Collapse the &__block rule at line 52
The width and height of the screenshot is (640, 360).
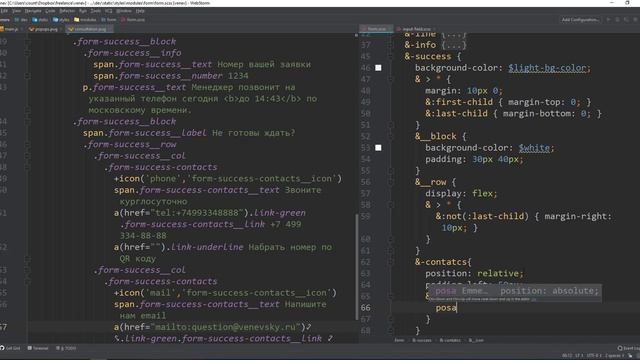pyautogui.click(x=391, y=136)
